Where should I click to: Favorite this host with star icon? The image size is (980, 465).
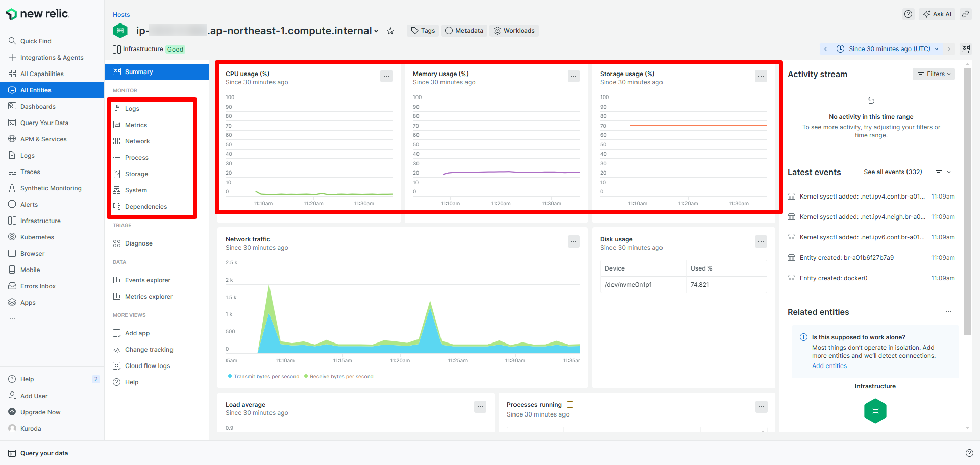pyautogui.click(x=390, y=31)
